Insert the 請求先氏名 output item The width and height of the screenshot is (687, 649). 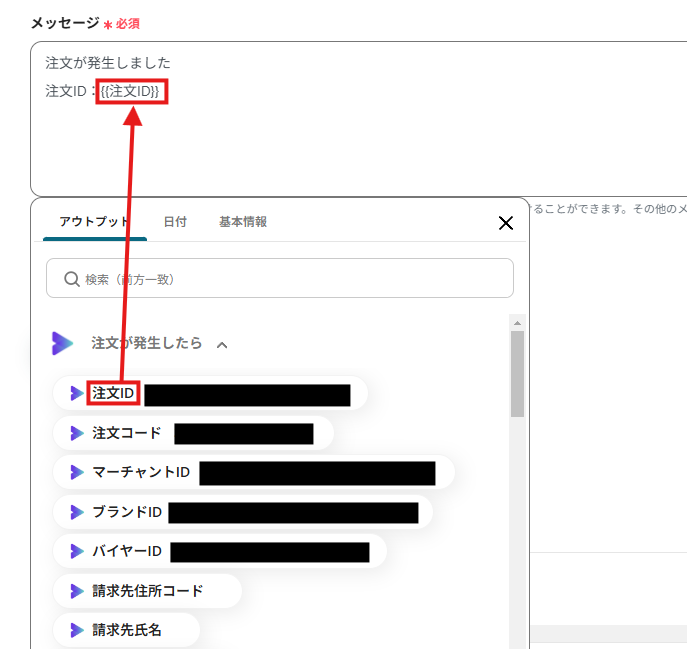[x=126, y=630]
